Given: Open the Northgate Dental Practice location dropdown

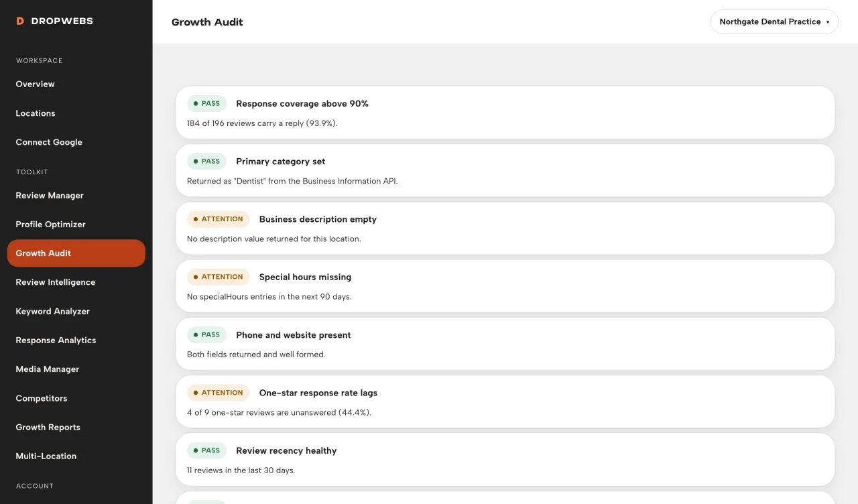Looking at the screenshot, I should 774,21.
